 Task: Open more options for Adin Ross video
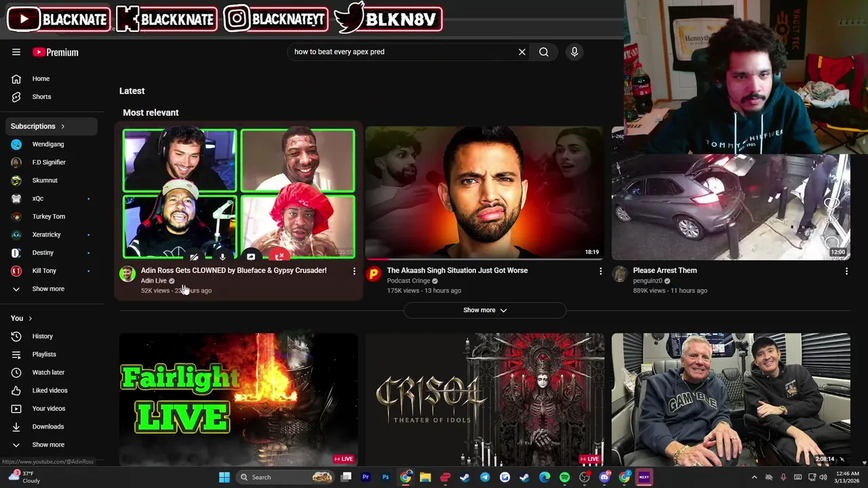(354, 271)
